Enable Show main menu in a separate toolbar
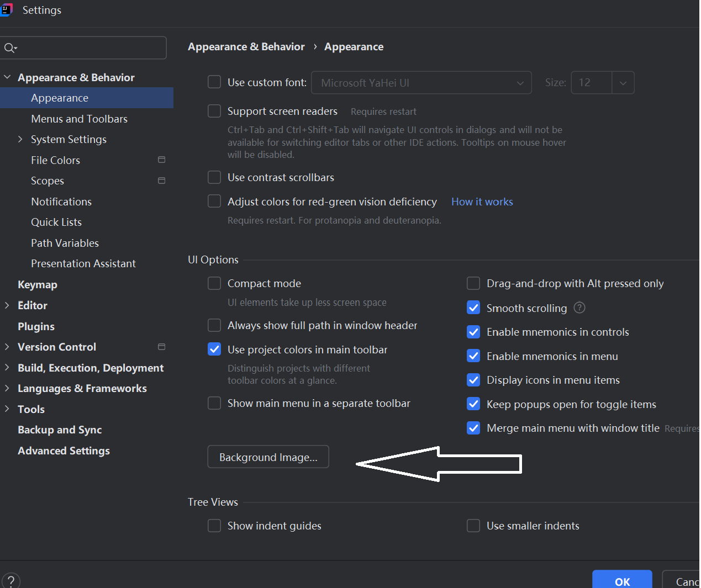This screenshot has width=701, height=588. 214,403
